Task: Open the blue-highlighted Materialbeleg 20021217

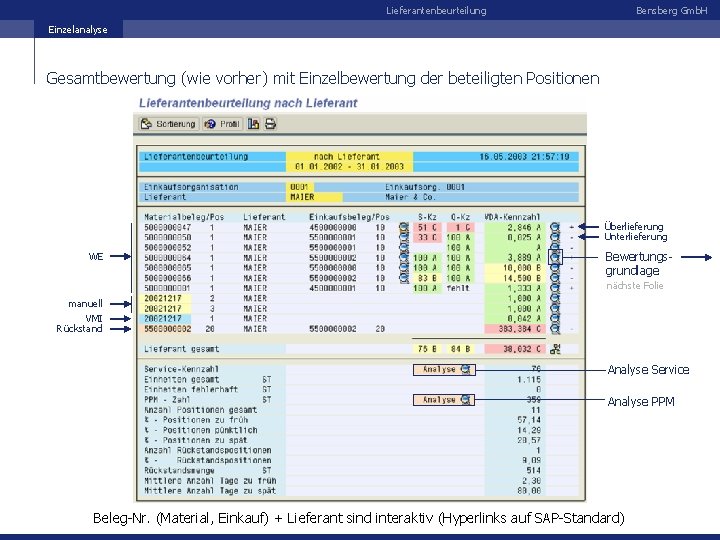Action: coord(163,319)
